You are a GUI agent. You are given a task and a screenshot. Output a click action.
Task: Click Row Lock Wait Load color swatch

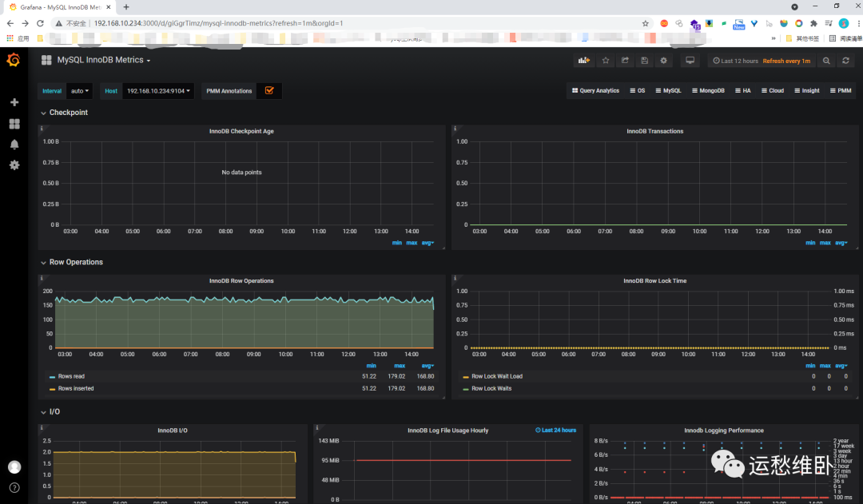(466, 377)
